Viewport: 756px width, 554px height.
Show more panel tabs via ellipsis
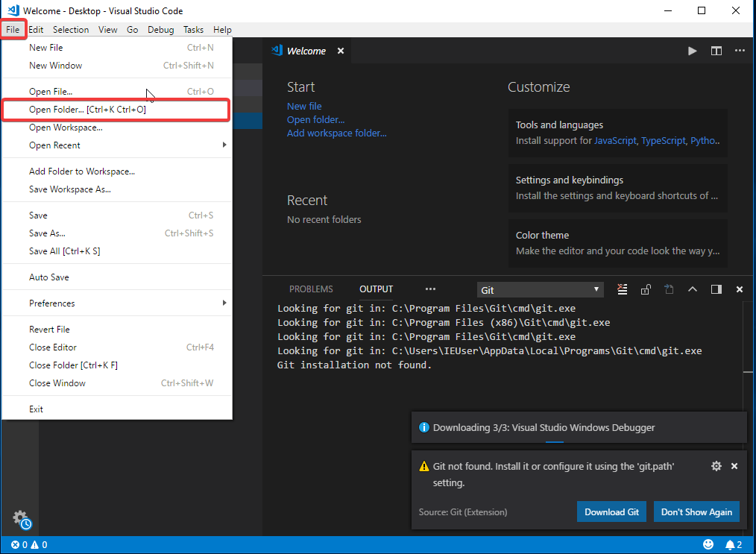tap(430, 289)
